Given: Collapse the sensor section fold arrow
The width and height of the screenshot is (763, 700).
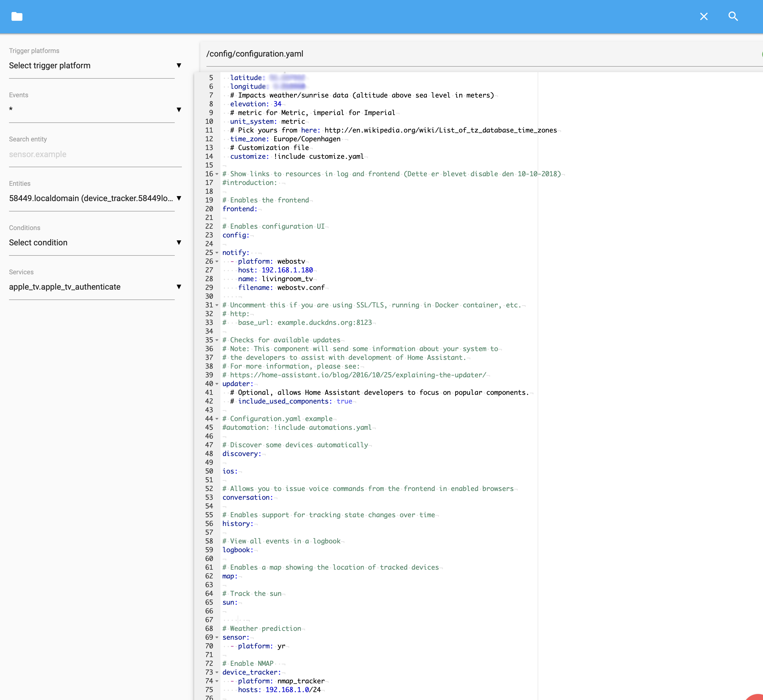Looking at the screenshot, I should (x=217, y=637).
